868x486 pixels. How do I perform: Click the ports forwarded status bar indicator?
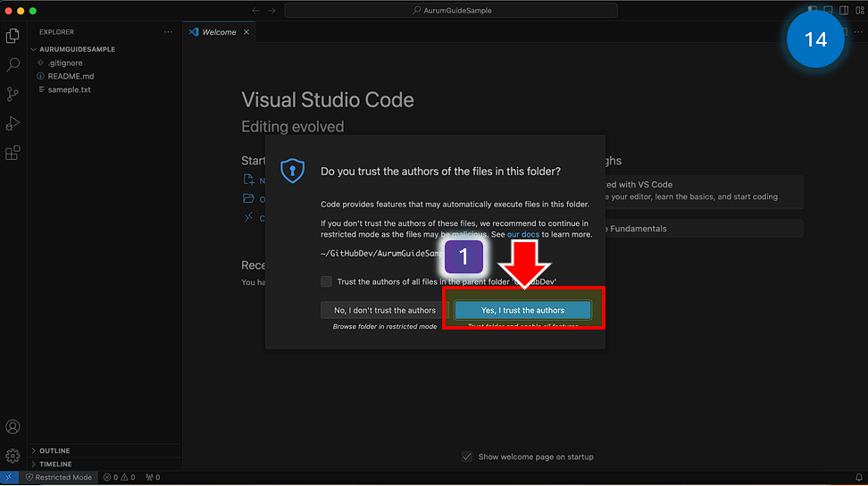coord(153,477)
